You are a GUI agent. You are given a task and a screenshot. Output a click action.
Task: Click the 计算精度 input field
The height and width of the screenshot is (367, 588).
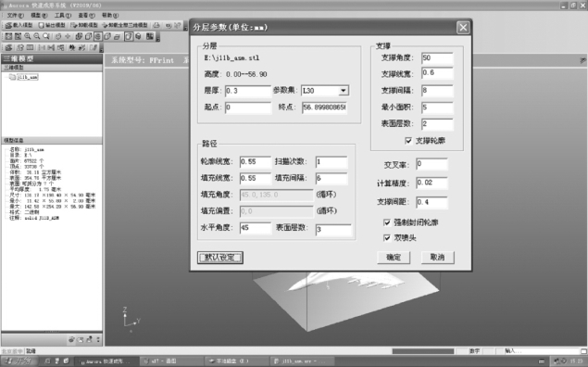[432, 183]
